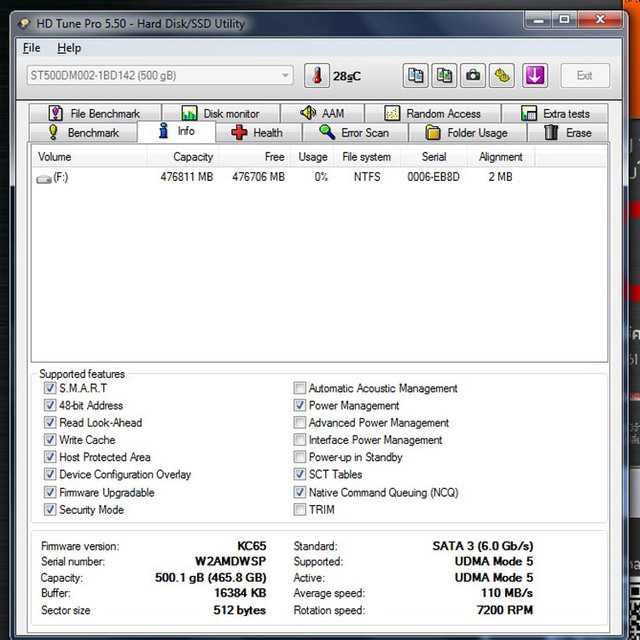Viewport: 640px width, 640px height.
Task: Toggle the S.M.A.R.T checkbox
Action: [50, 388]
